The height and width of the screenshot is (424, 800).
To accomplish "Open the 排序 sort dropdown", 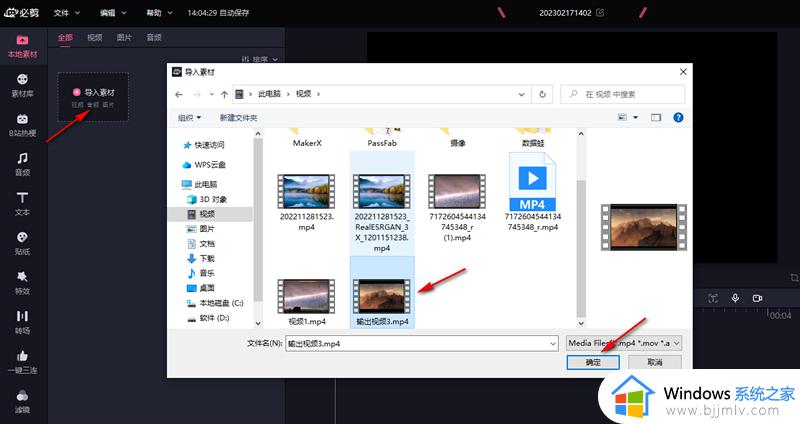I will tap(260, 59).
